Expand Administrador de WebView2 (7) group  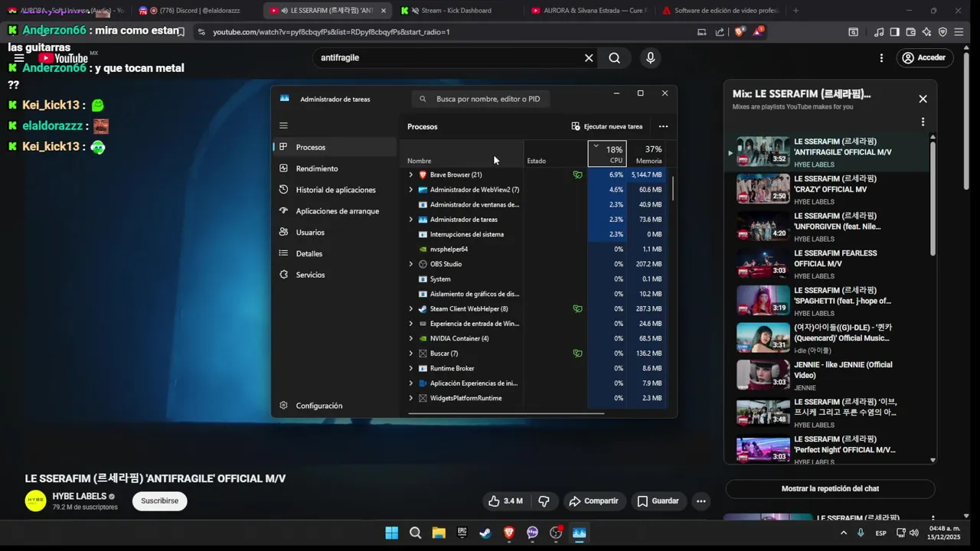pyautogui.click(x=410, y=190)
